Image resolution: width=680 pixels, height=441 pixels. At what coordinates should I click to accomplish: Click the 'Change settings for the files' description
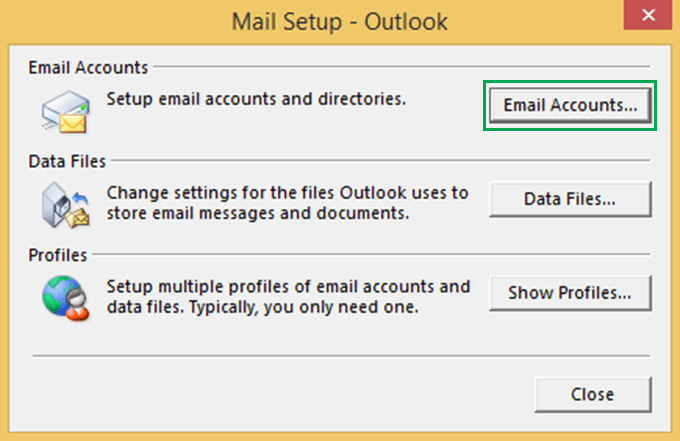tap(287, 191)
